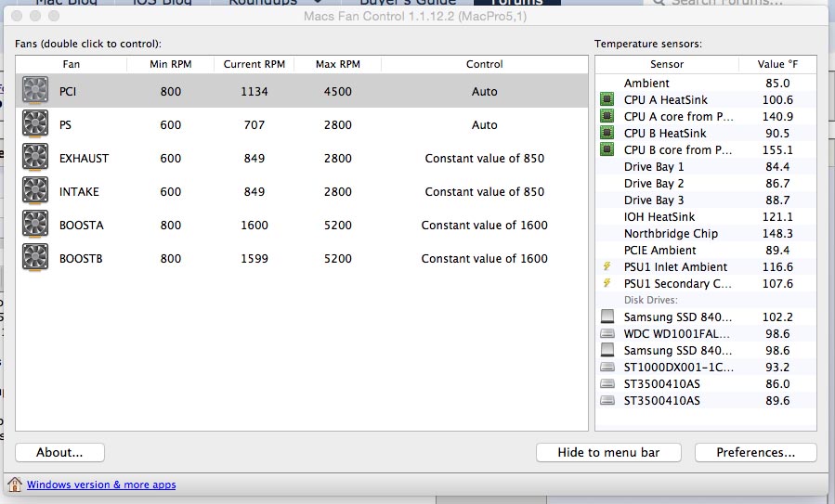The width and height of the screenshot is (835, 504).
Task: Click the Fan column header
Action: point(72,64)
